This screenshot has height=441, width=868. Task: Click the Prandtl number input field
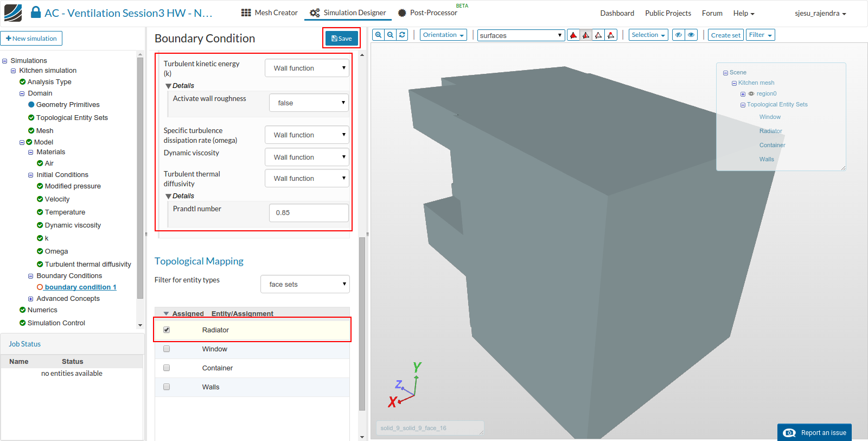click(x=309, y=212)
